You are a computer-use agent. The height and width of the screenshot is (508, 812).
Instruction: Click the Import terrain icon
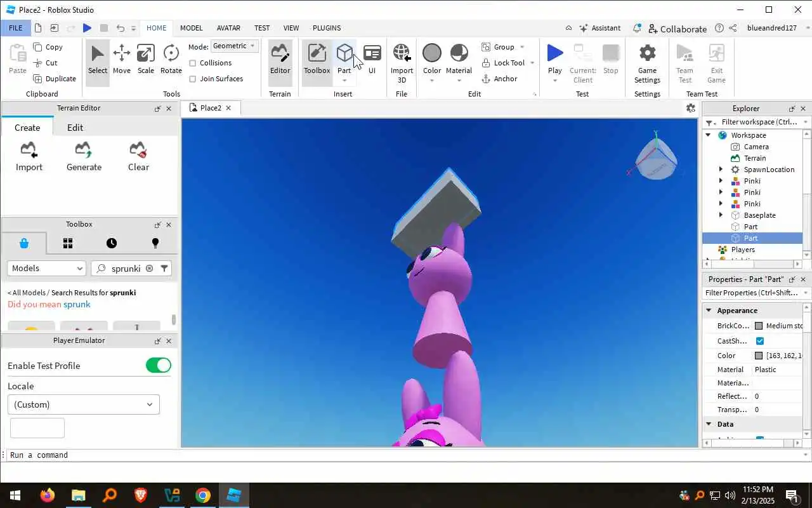point(29,156)
